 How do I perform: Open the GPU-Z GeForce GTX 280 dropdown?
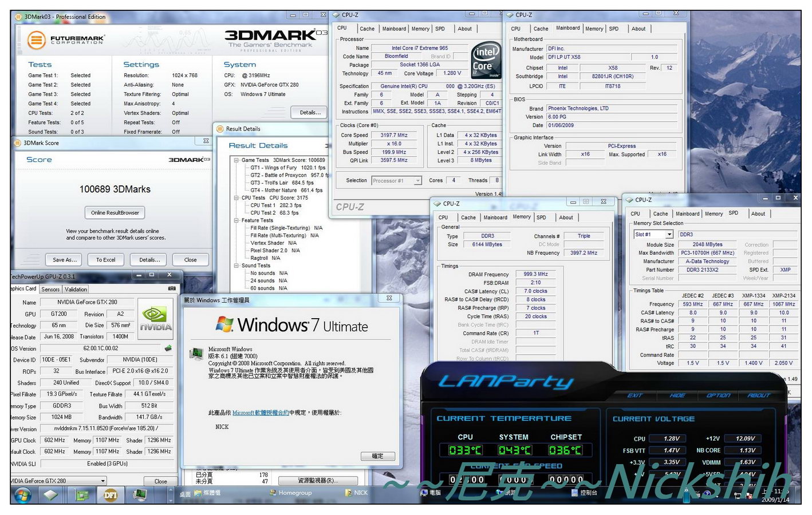(103, 481)
